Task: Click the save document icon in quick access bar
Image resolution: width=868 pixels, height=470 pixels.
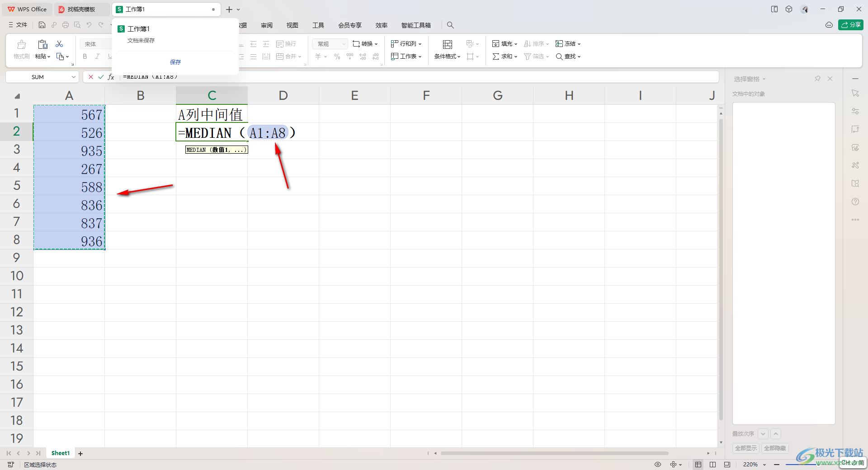Action: [x=42, y=25]
